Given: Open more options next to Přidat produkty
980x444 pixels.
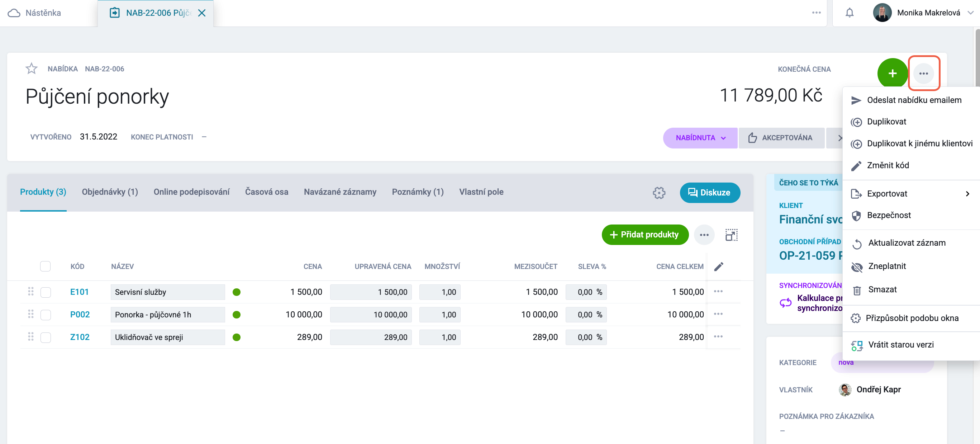Looking at the screenshot, I should pos(704,235).
